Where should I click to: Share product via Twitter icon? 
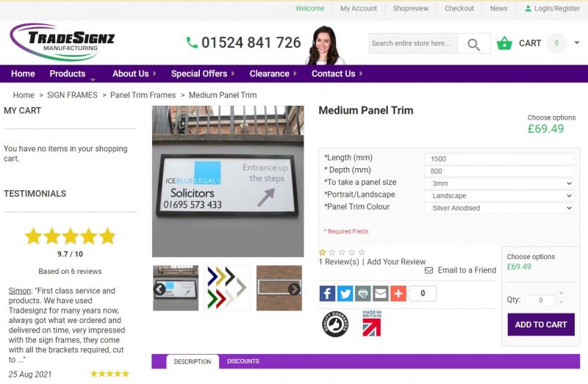(x=345, y=294)
